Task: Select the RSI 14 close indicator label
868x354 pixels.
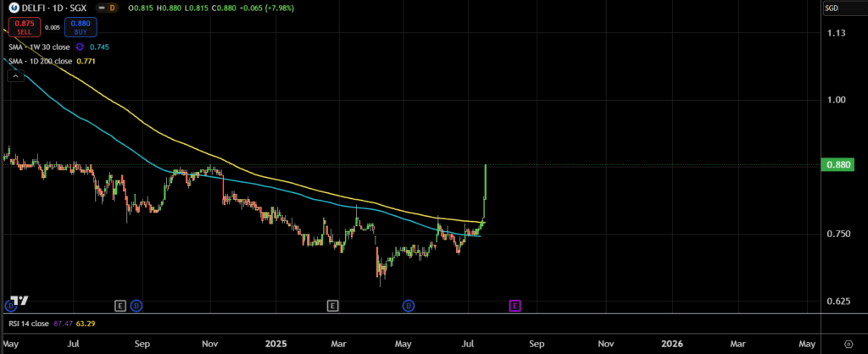Action: 27,323
